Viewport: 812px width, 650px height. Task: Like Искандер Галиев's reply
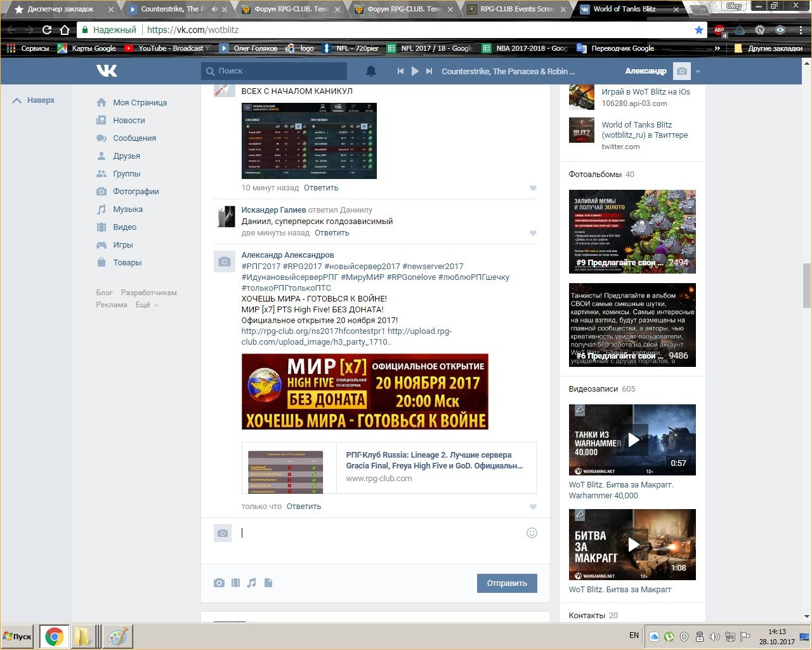[x=533, y=233]
